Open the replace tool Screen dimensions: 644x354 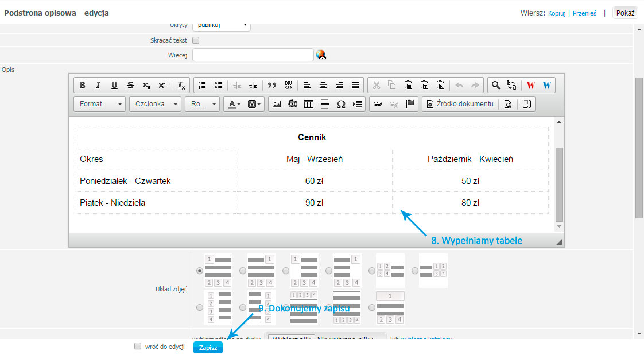coord(512,85)
